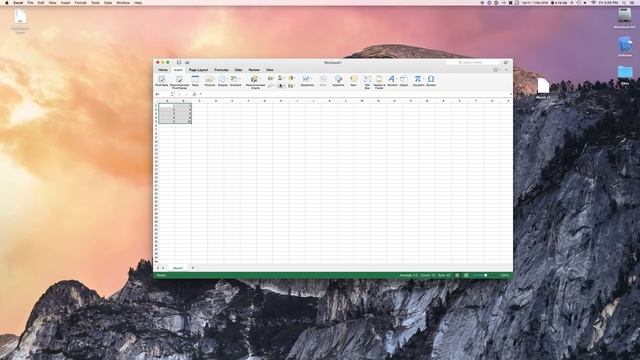The width and height of the screenshot is (640, 360).
Task: Open the WordArt menu
Action: [392, 80]
